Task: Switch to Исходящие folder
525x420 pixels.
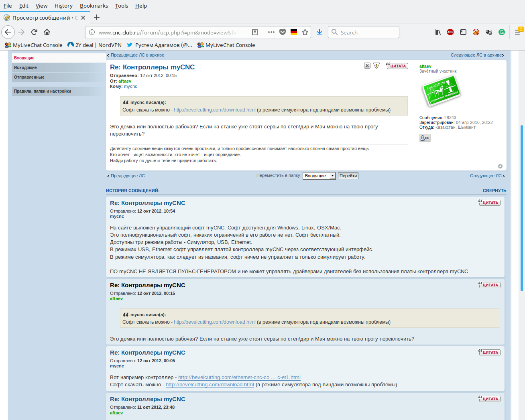Action: tap(59, 67)
